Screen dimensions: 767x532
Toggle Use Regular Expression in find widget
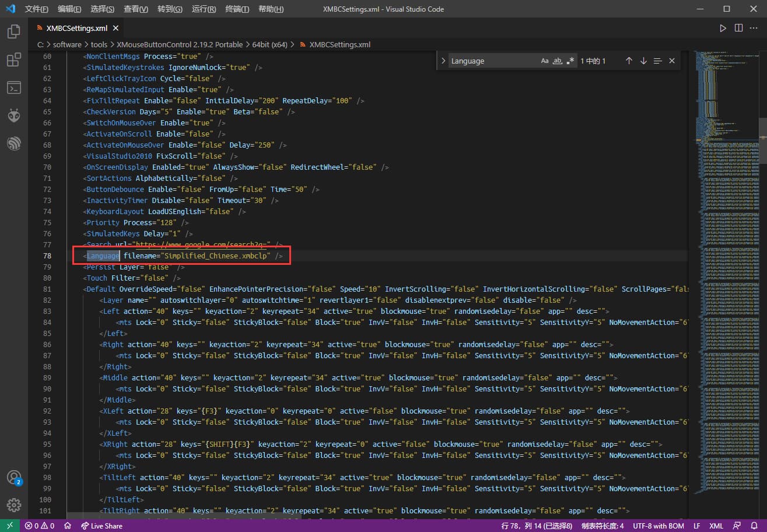[570, 61]
